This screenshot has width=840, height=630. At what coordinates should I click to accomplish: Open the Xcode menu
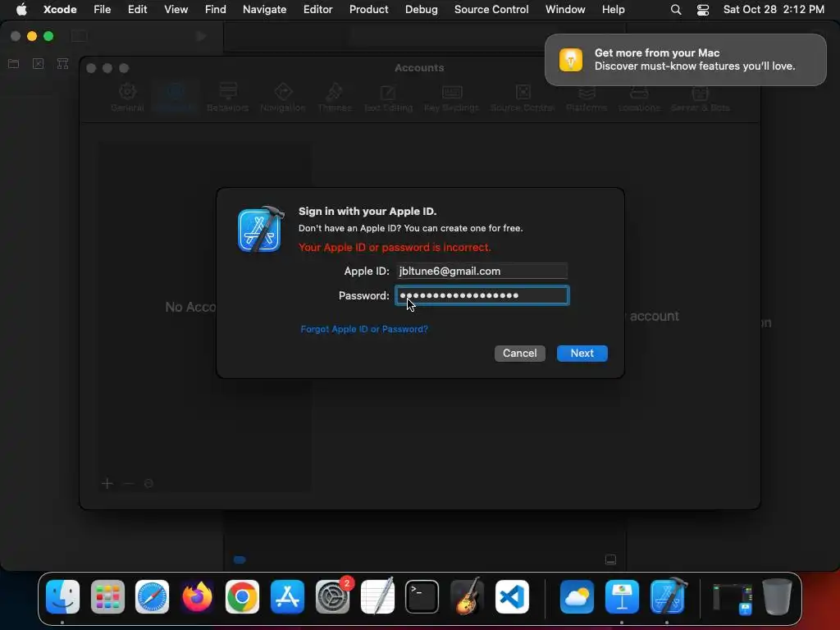pyautogui.click(x=60, y=9)
